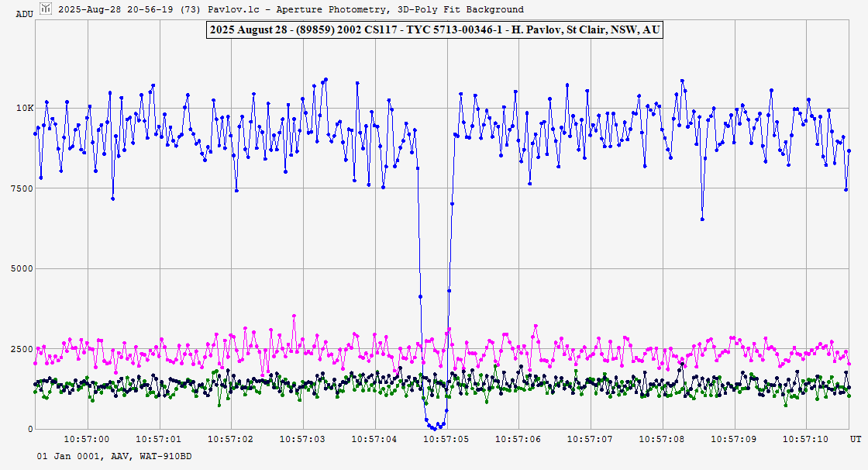
Task: Select the lowest blue data point in the occultation dip
Action: tap(436, 428)
